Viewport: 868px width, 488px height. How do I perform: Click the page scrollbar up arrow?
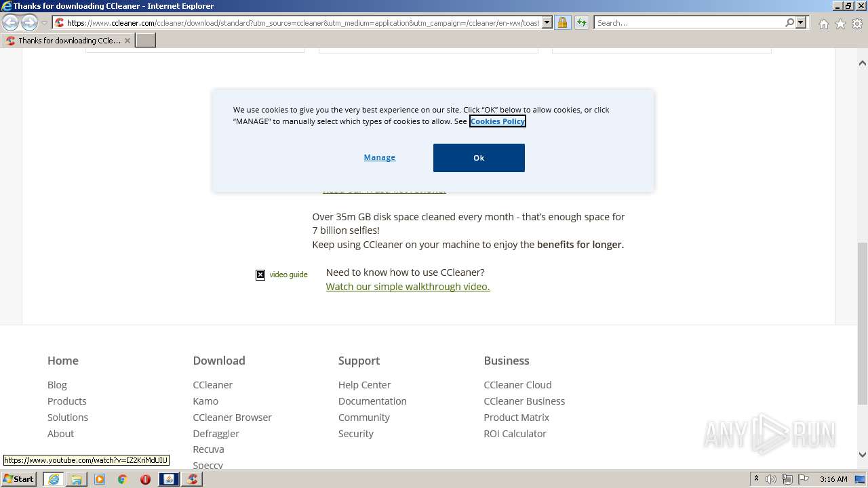(863, 63)
